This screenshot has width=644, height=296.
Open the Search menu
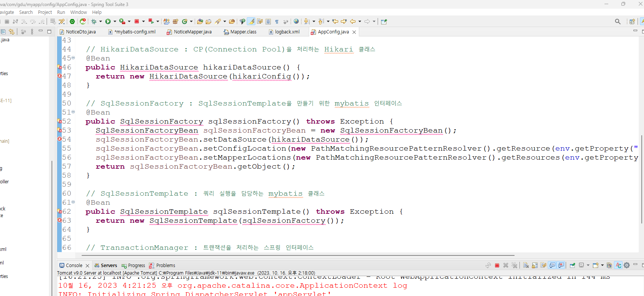coord(26,12)
